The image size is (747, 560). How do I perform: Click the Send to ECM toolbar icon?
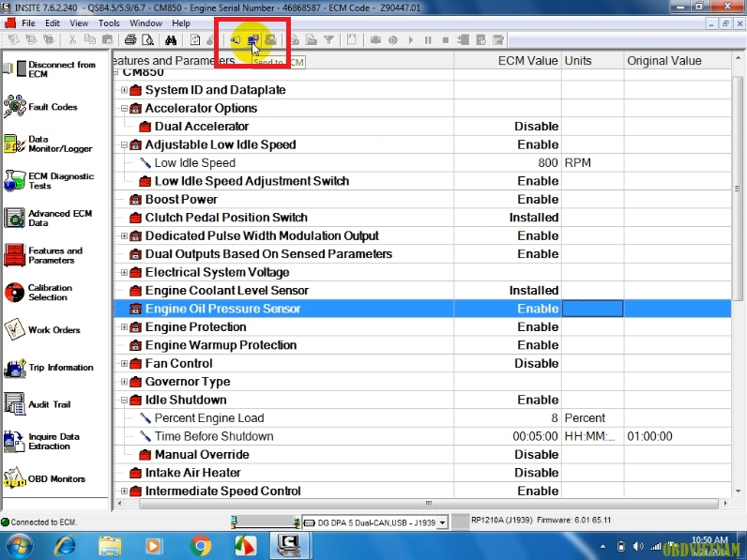[x=253, y=40]
